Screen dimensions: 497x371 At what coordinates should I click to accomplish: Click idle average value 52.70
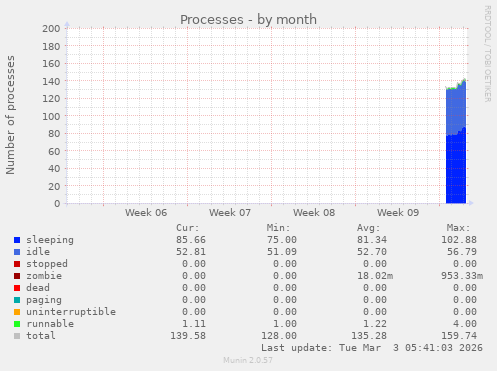pos(372,252)
